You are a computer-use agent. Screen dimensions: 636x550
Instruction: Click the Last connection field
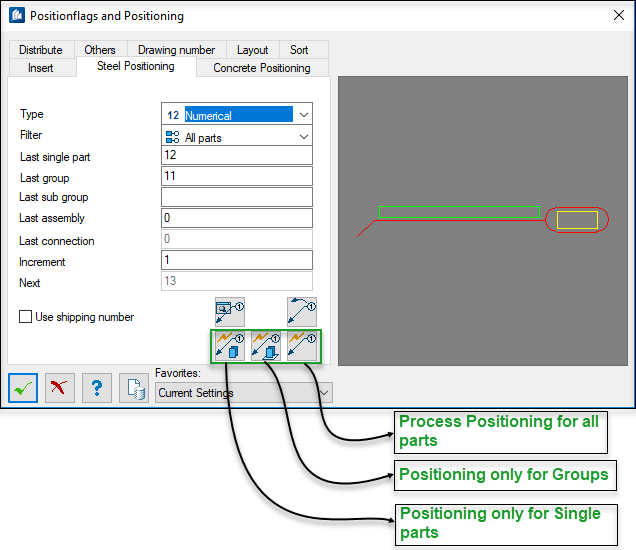click(237, 239)
